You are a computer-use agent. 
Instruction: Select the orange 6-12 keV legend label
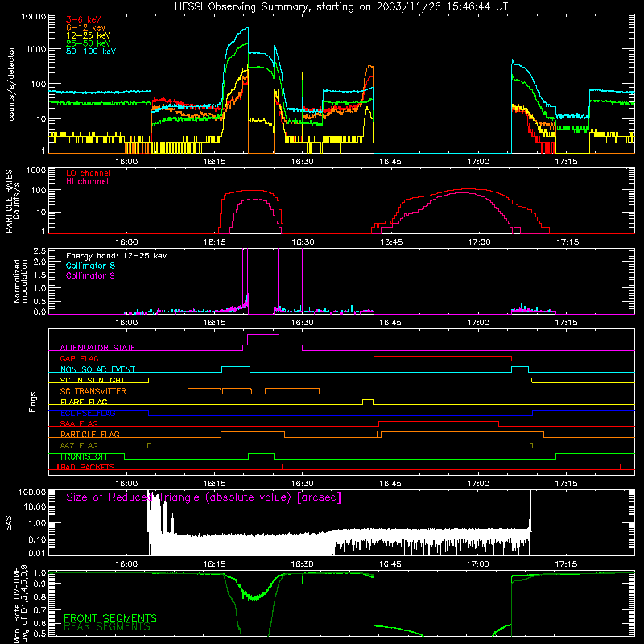pyautogui.click(x=86, y=27)
